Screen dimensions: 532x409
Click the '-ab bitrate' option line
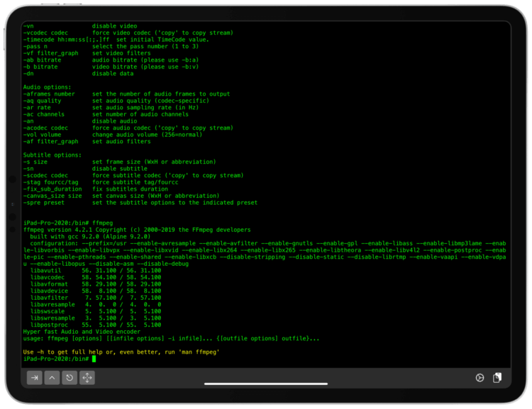click(x=111, y=60)
